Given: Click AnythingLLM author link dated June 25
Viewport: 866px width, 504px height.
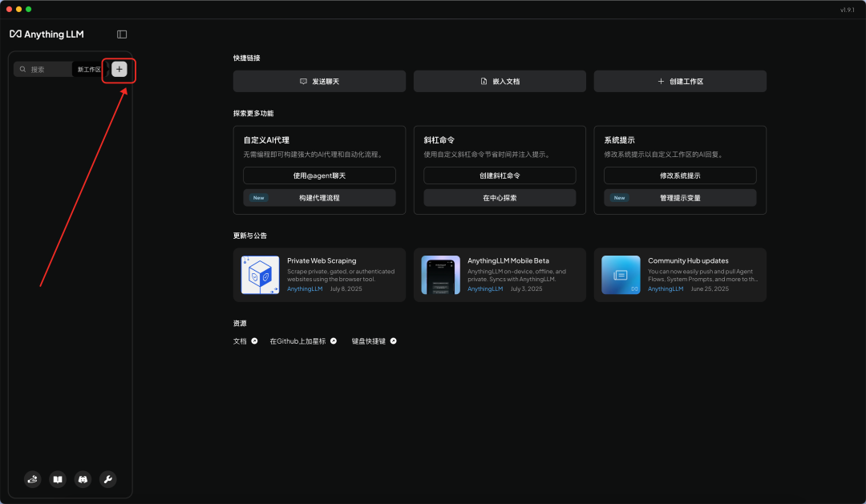Looking at the screenshot, I should pos(666,288).
